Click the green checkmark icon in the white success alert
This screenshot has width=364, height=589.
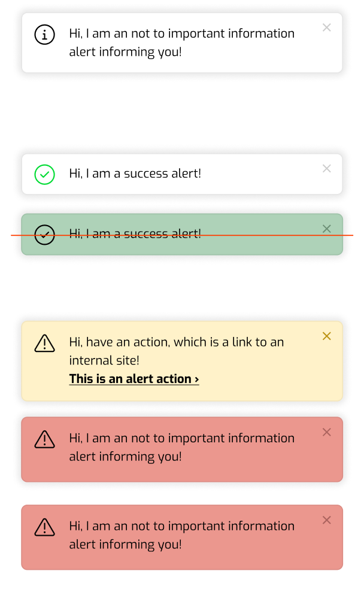pos(45,174)
